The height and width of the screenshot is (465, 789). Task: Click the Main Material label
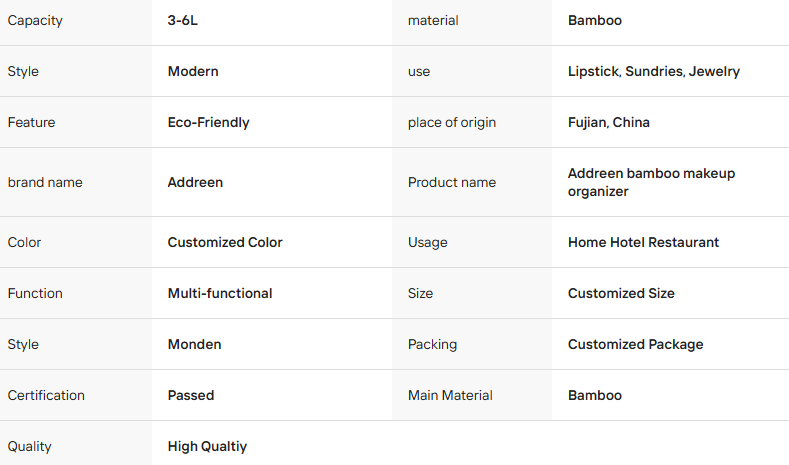click(450, 396)
